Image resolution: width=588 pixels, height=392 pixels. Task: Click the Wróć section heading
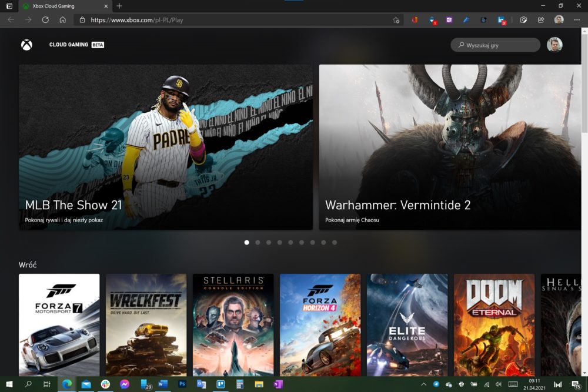tap(28, 265)
